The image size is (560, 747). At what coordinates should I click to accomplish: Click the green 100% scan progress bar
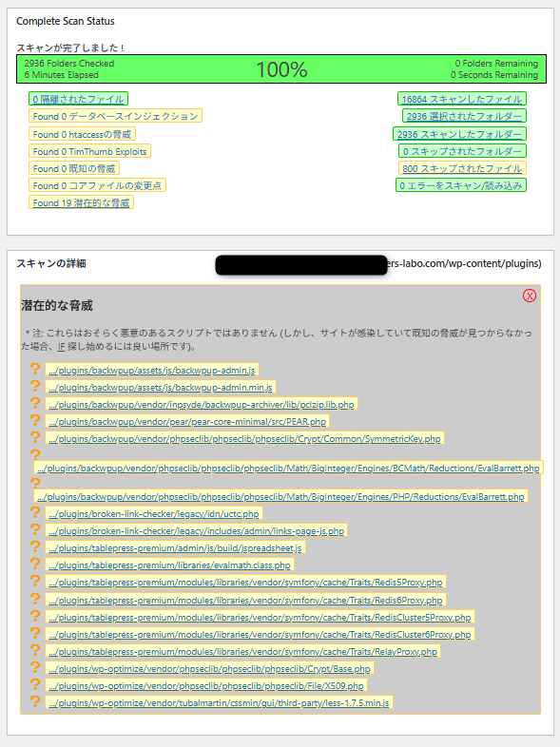(281, 69)
